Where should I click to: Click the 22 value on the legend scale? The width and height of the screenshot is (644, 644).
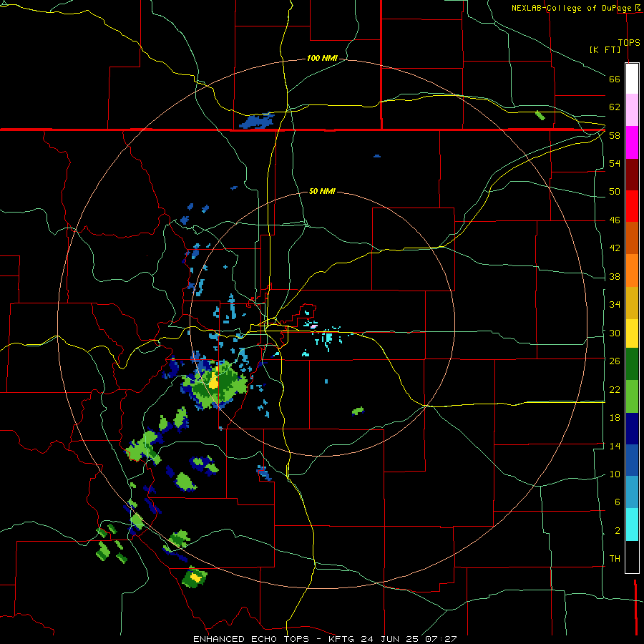615,389
